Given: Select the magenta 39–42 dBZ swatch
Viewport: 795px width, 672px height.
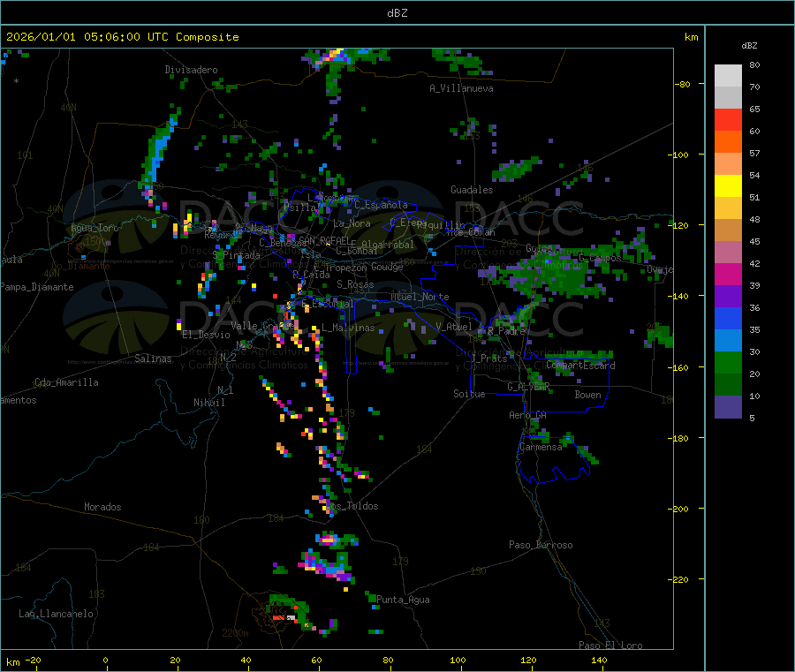Looking at the screenshot, I should (x=728, y=275).
